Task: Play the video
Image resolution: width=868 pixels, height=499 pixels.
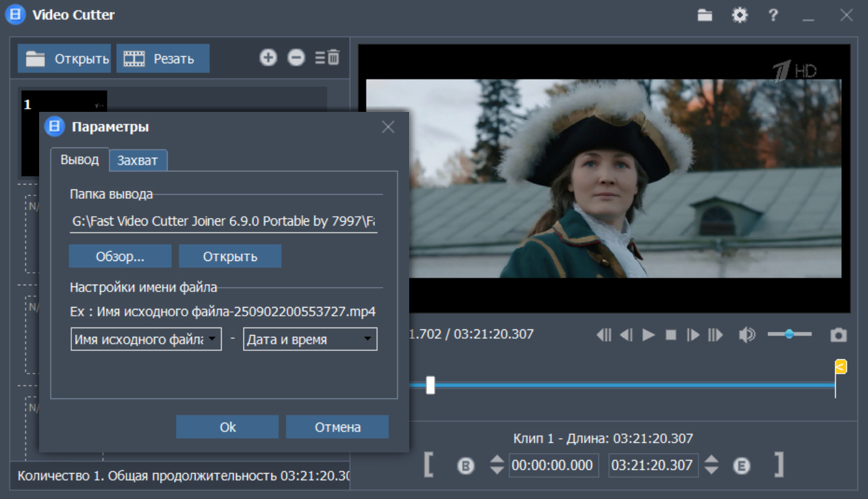Action: point(649,335)
